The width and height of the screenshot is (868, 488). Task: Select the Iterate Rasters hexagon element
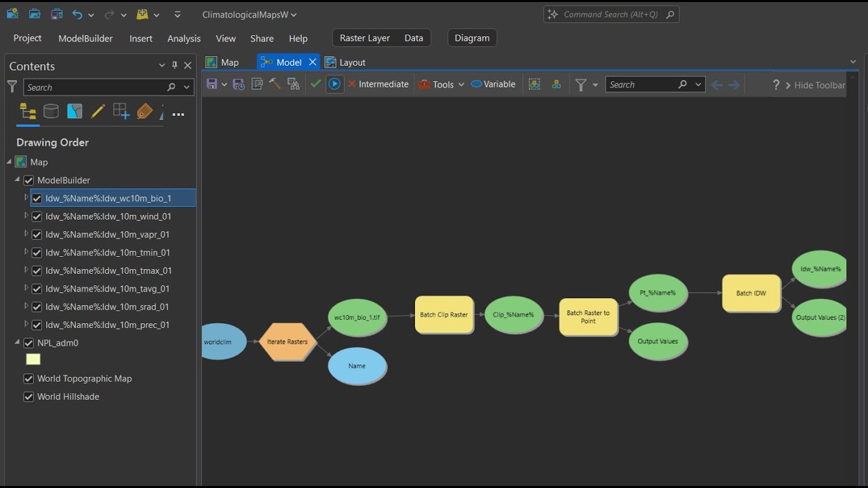coord(288,342)
